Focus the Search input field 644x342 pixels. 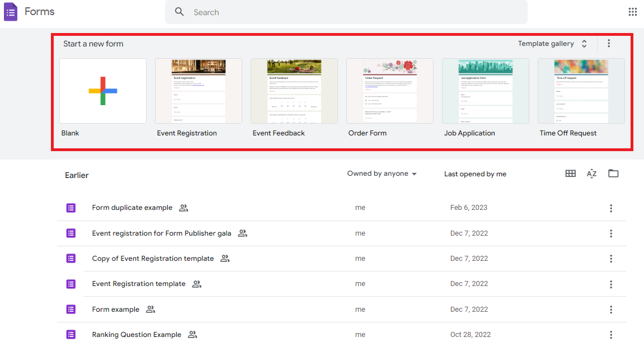click(346, 12)
